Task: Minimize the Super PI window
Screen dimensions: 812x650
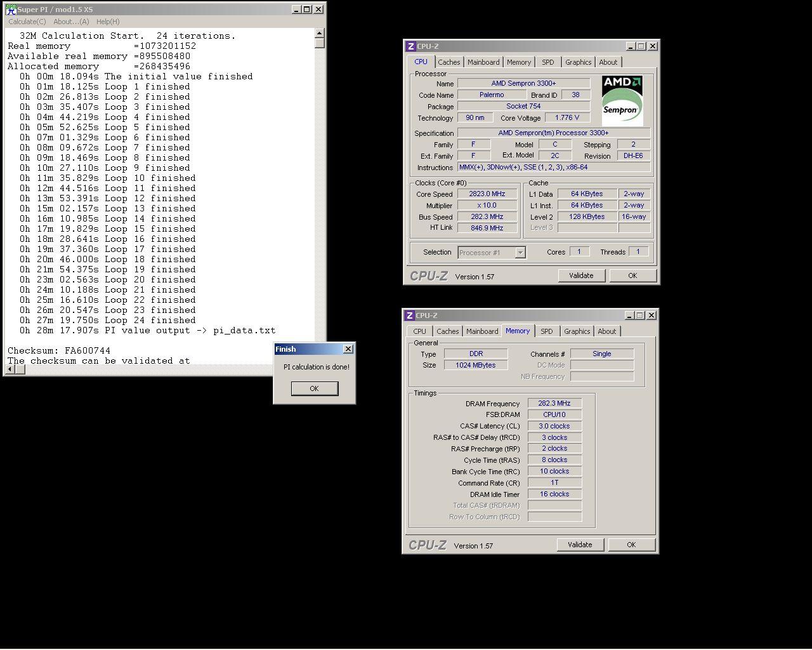Action: coord(297,10)
